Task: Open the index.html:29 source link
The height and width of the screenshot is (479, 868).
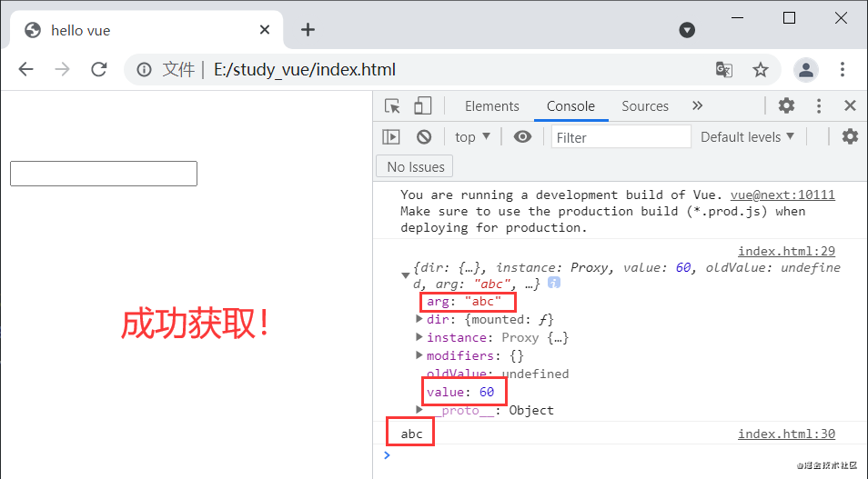Action: coord(786,251)
